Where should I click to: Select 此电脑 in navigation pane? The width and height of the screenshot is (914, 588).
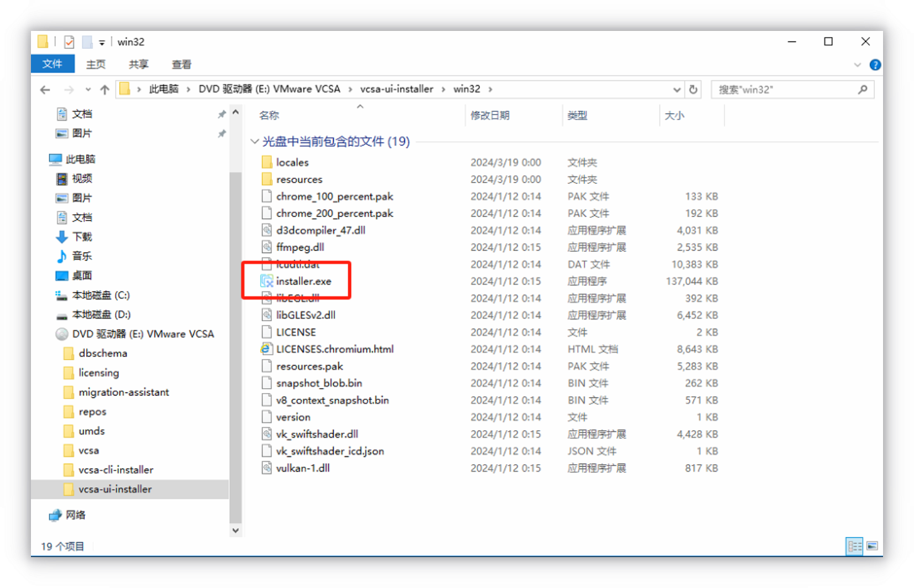point(81,159)
